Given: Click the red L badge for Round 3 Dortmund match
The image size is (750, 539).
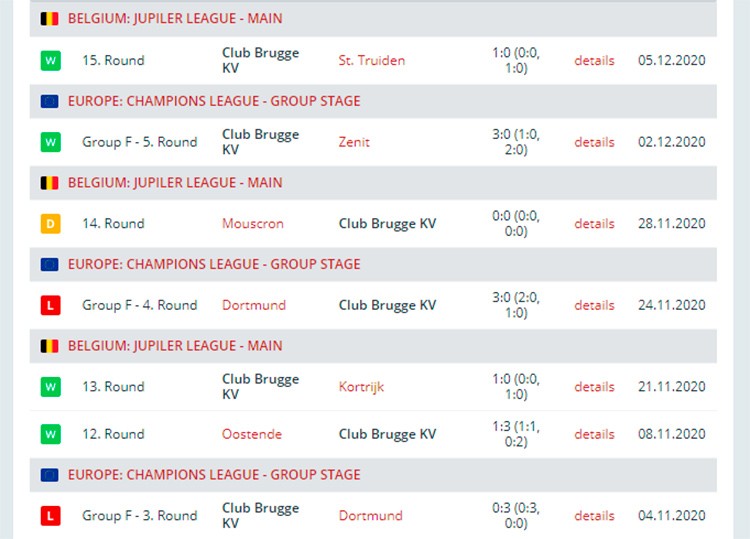Looking at the screenshot, I should (51, 516).
